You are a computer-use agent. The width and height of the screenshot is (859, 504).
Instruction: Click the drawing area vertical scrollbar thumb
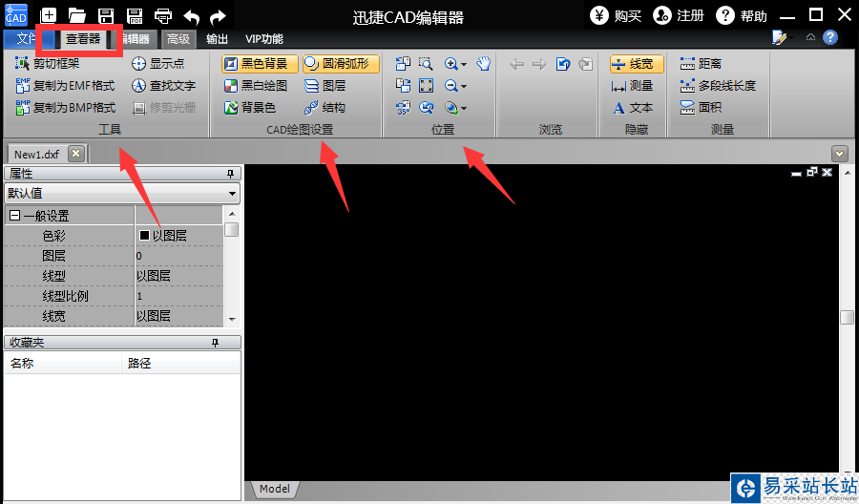point(847,317)
